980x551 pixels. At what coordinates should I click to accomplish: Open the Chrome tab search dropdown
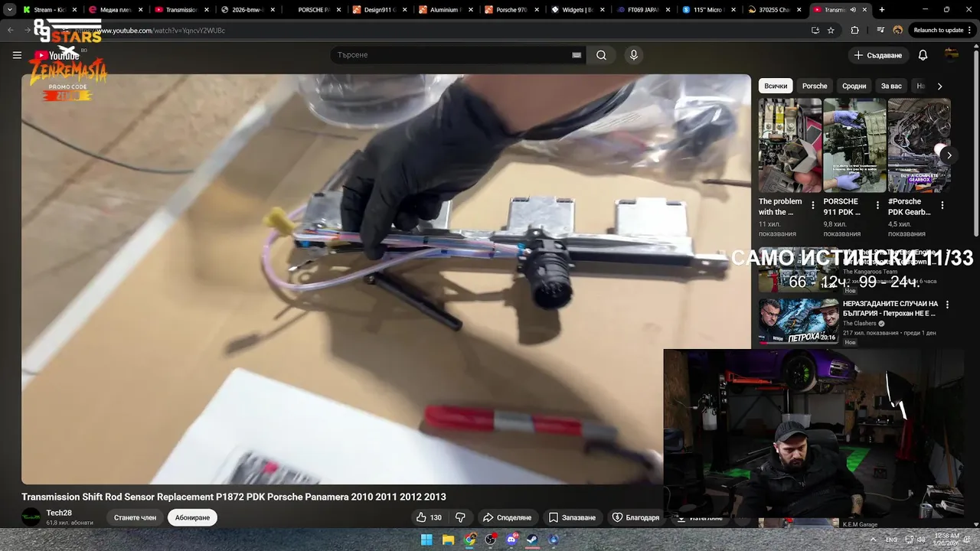point(10,10)
